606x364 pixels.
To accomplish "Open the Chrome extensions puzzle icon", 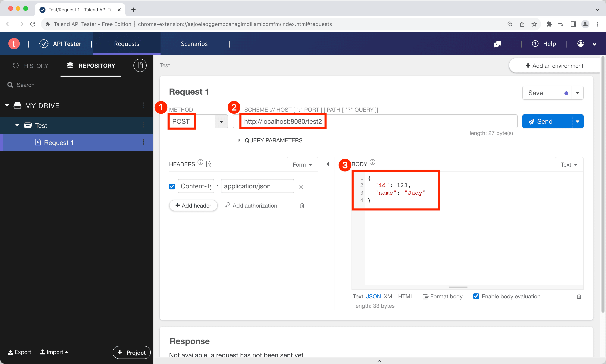I will coord(549,24).
